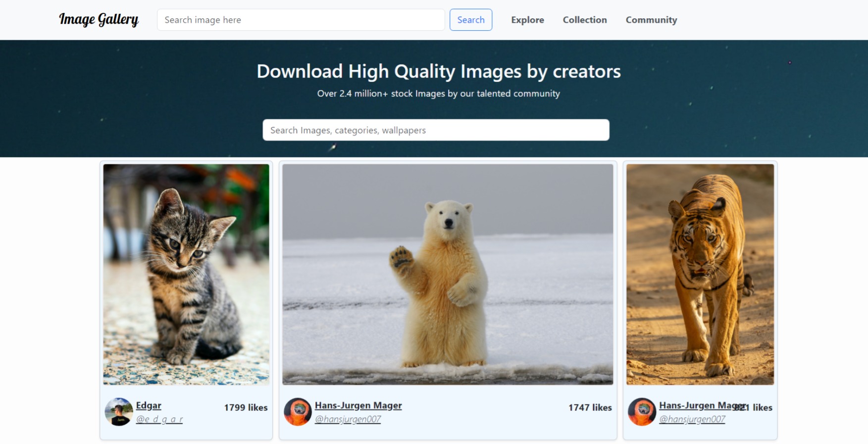Open the Collection menu item

point(584,20)
